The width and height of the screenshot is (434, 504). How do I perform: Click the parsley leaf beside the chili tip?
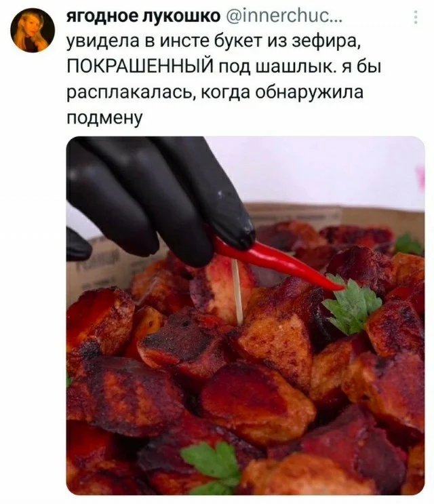pos(353,303)
